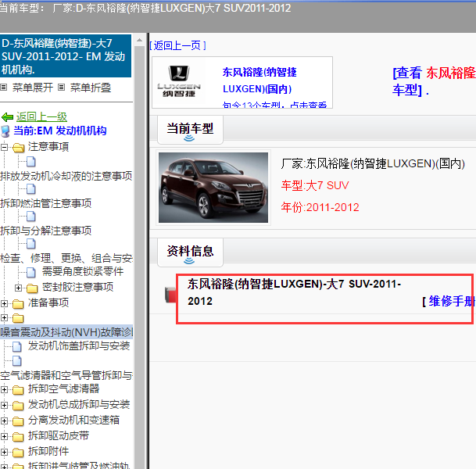Viewport: 476px width, 469px height.
Task: Open the 当前车型 tab
Action: (190, 130)
